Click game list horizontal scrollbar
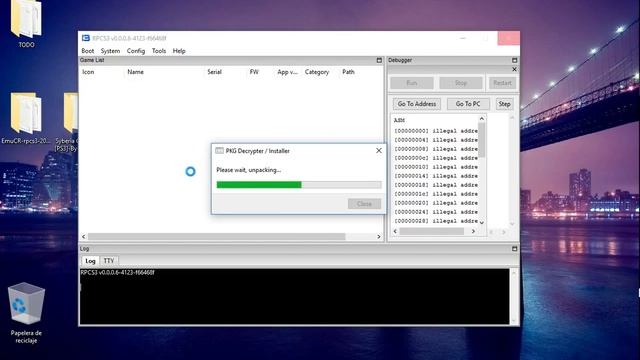This screenshot has height=360, width=640. pos(217,237)
